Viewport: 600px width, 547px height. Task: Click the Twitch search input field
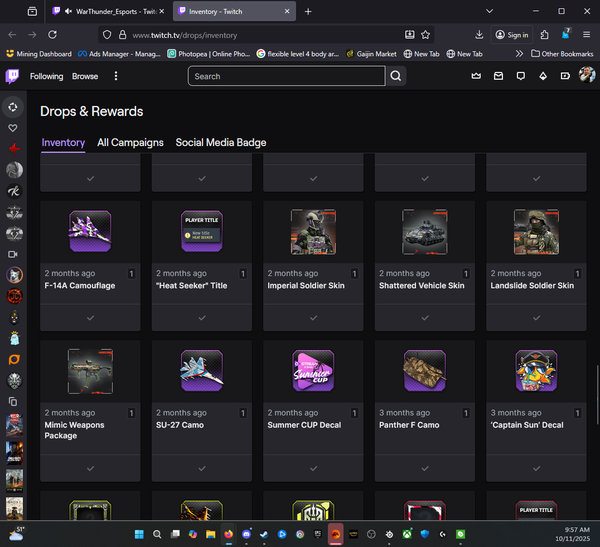[286, 76]
